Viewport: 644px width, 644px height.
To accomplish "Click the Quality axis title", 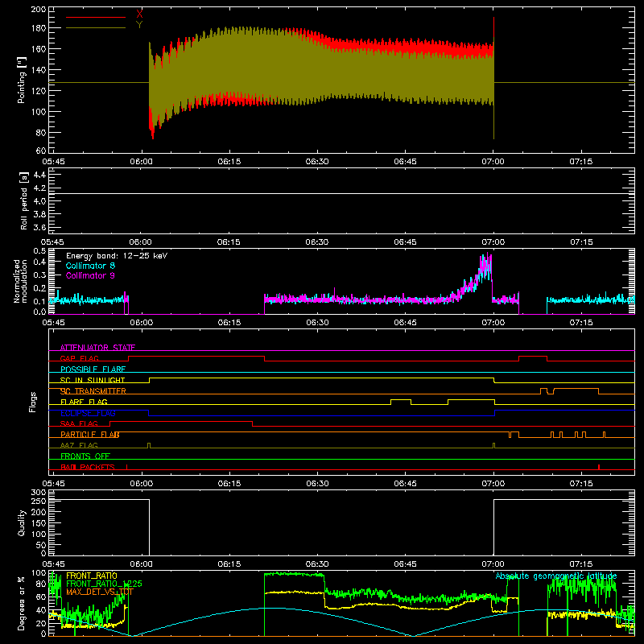I will click(x=22, y=522).
